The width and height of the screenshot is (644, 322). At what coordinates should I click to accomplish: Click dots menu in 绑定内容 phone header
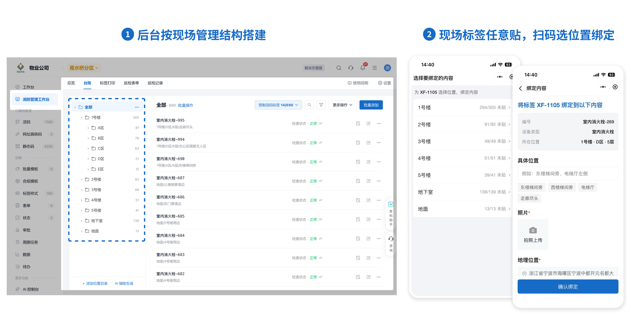[x=603, y=87]
